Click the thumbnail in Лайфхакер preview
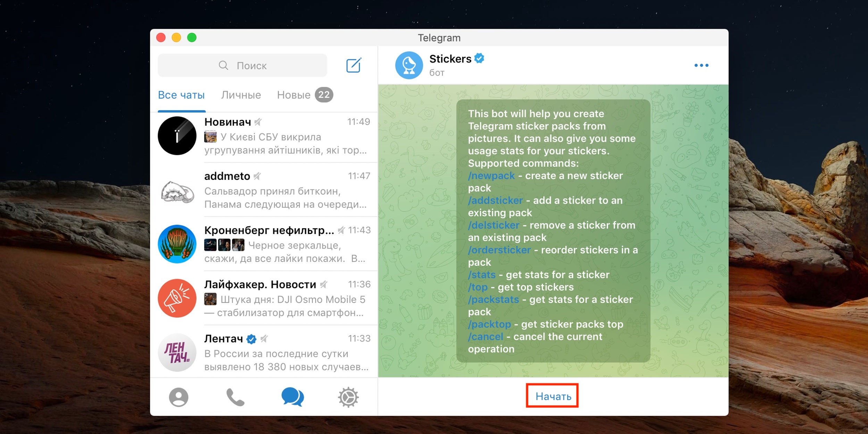The image size is (868, 434). (x=210, y=299)
